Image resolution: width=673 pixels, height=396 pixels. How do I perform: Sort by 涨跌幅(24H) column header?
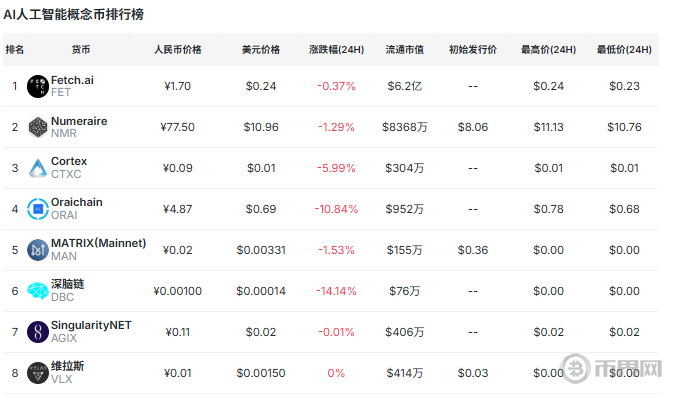(x=336, y=50)
